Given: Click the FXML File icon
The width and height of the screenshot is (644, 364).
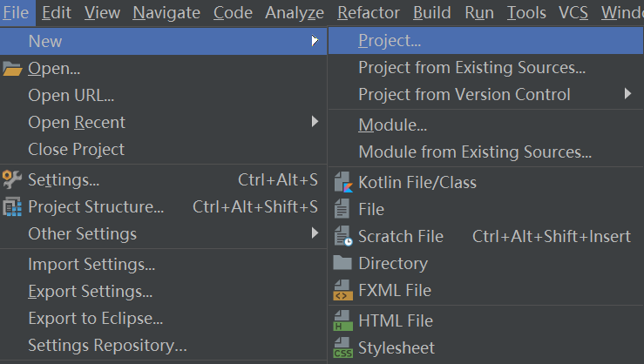Looking at the screenshot, I should coord(343,291).
